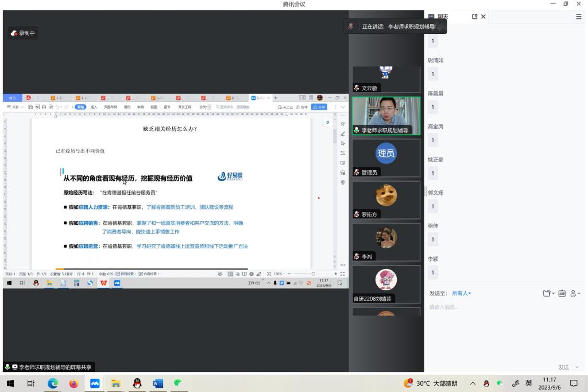588x392 pixels.
Task: Open the Windows notification center
Action: (573, 383)
